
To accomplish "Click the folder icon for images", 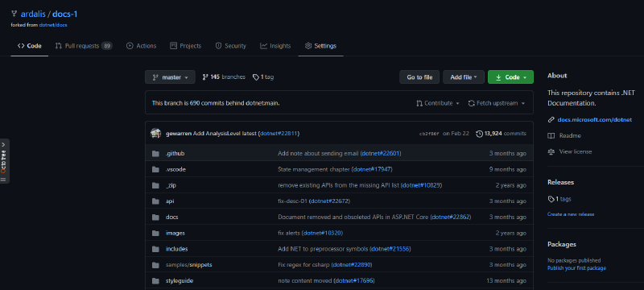I will coord(155,234).
